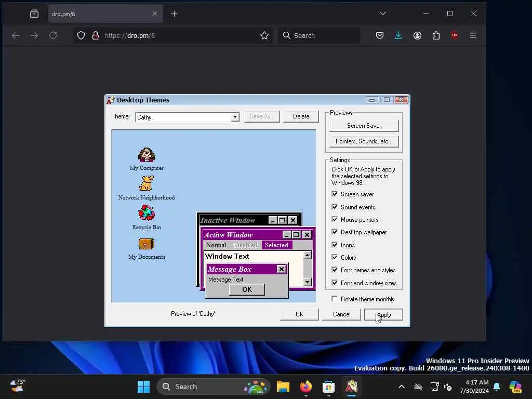Open Pointers, Sounds, etc. preview

(364, 141)
